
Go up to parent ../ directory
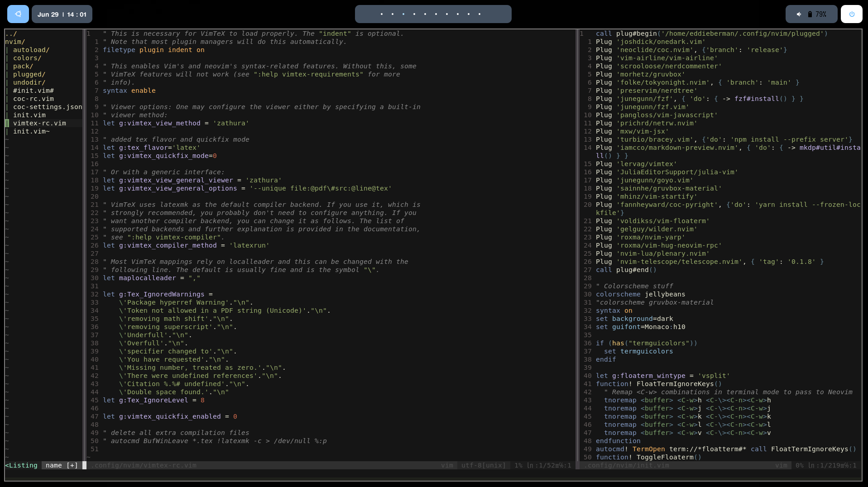(x=11, y=33)
